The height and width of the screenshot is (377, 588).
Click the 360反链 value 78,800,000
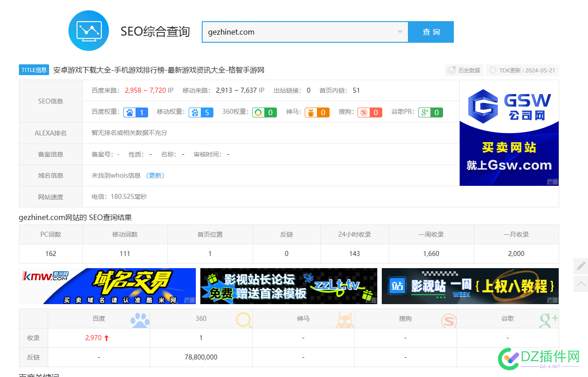pos(201,357)
